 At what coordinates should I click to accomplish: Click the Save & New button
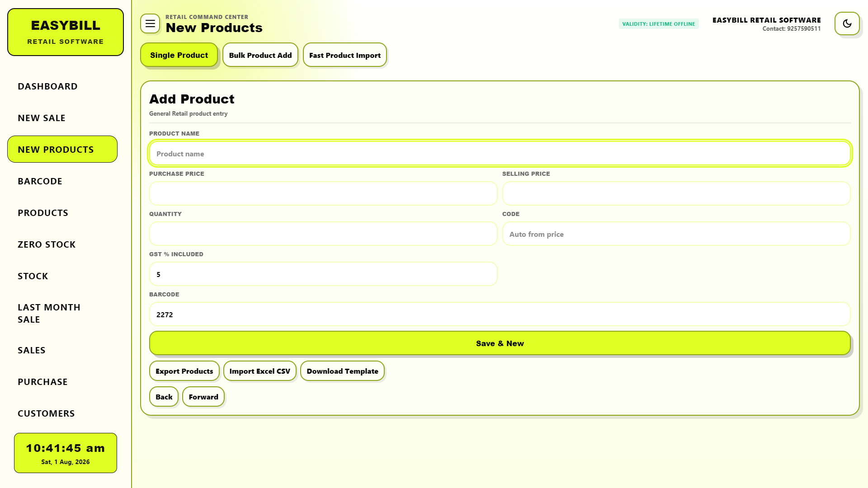tap(500, 343)
